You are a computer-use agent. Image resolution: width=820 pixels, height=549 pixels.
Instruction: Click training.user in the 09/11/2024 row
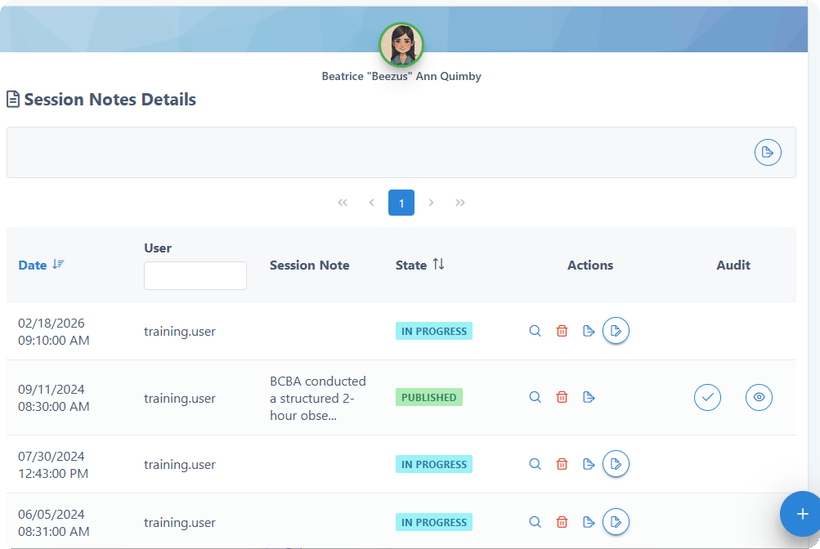pos(179,398)
